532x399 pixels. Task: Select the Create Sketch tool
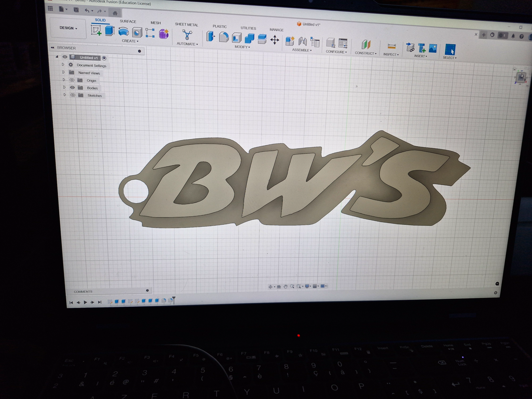coord(96,30)
